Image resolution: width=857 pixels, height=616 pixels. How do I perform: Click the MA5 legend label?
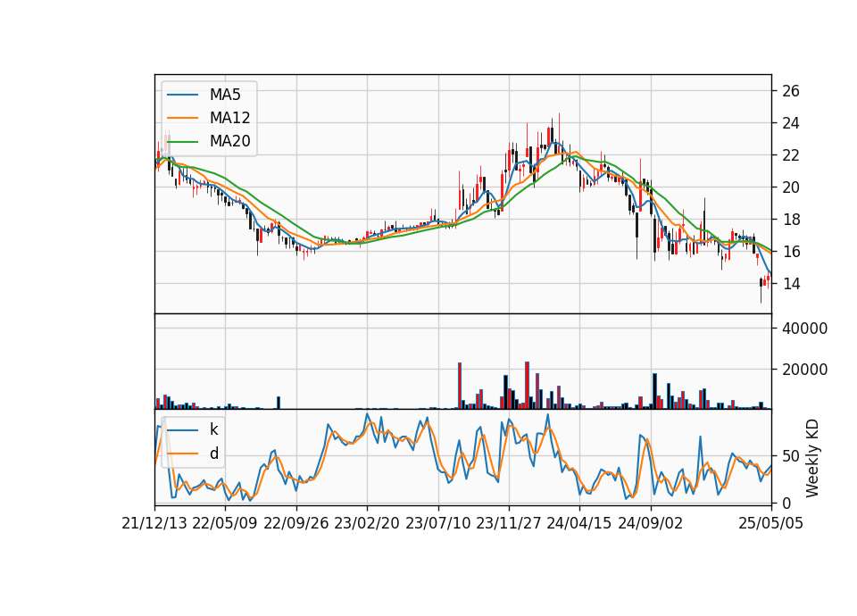click(225, 95)
